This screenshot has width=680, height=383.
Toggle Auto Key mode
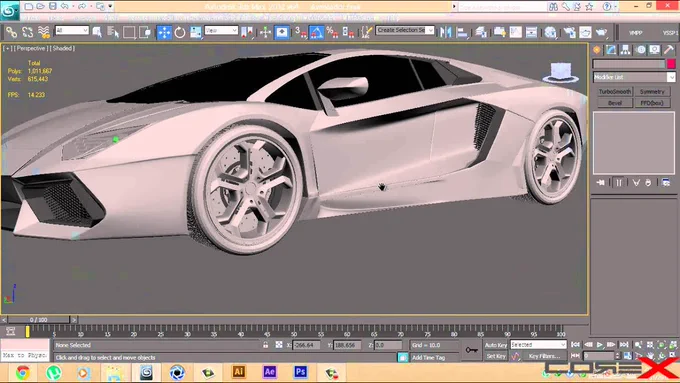coord(496,345)
